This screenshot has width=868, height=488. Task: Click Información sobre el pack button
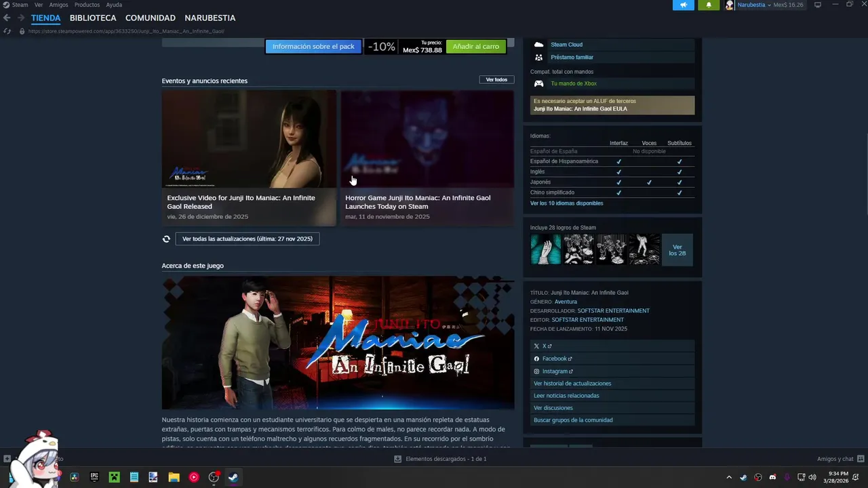(313, 47)
